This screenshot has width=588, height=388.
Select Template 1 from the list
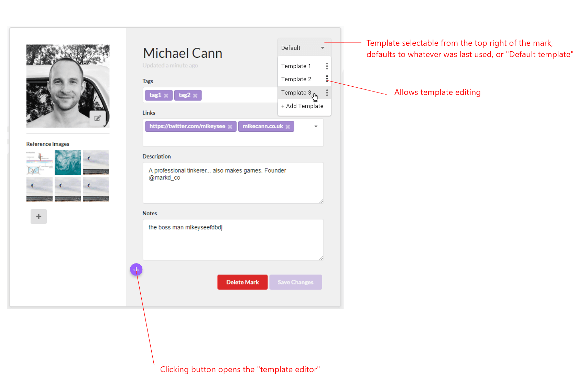coord(296,66)
